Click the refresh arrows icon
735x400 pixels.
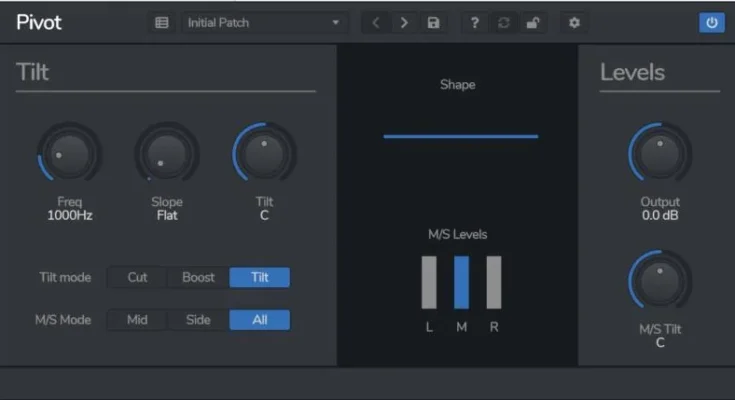pyautogui.click(x=503, y=23)
